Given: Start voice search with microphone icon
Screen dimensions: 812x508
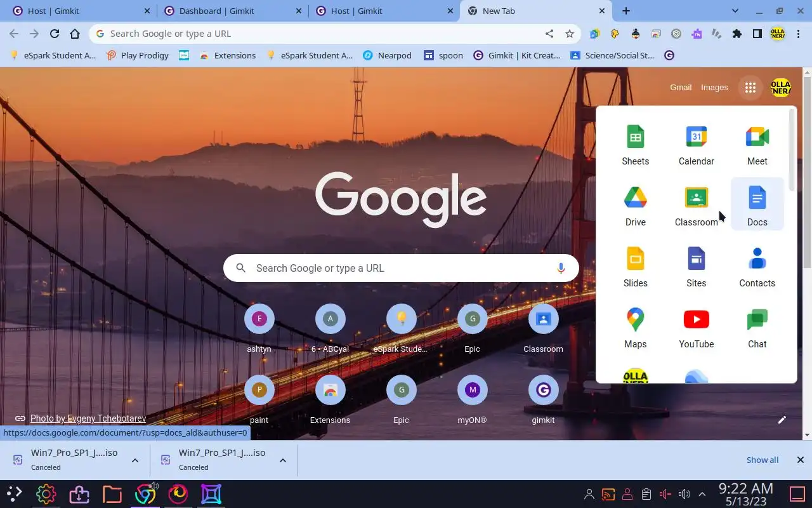Looking at the screenshot, I should 561,268.
